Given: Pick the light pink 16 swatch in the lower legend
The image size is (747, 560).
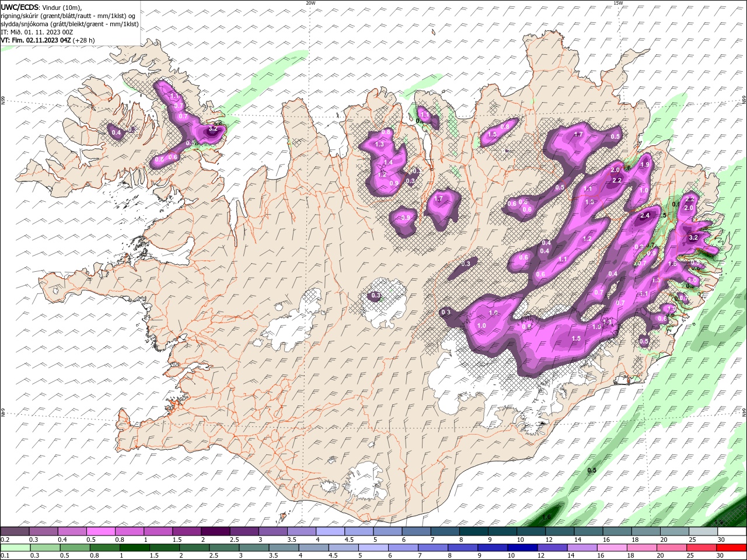Looking at the screenshot, I should click(x=612, y=548).
